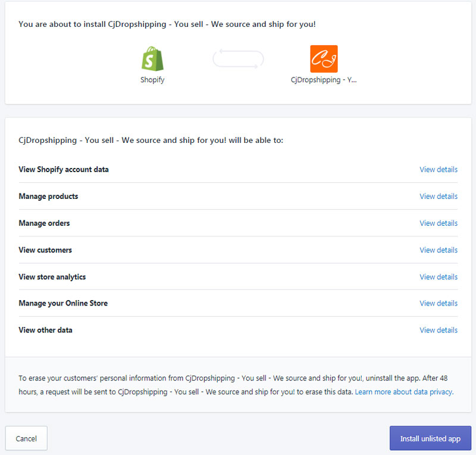
Task: Click the "View store analytics" permission title
Action: pos(52,277)
